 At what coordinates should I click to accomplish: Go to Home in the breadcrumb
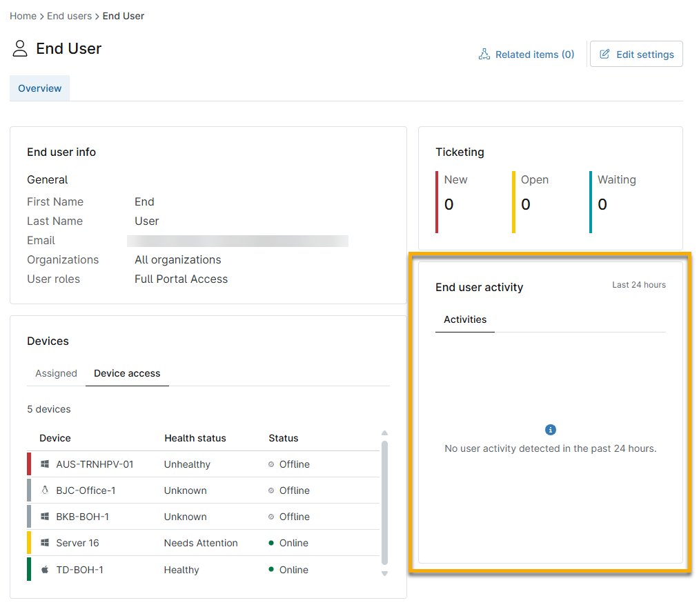pyautogui.click(x=23, y=16)
